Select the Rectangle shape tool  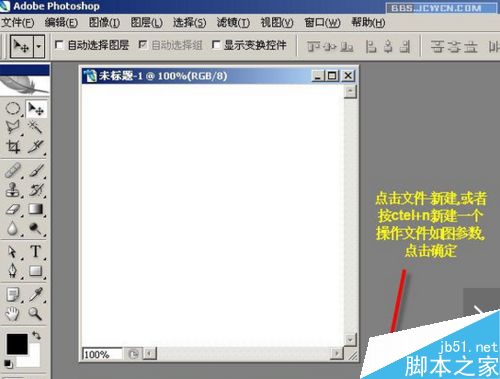point(35,271)
